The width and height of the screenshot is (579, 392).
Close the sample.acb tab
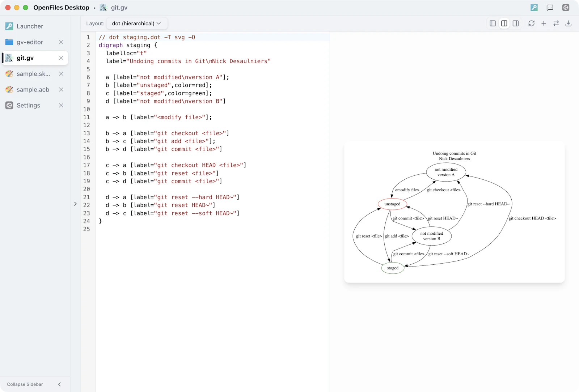pos(61,90)
